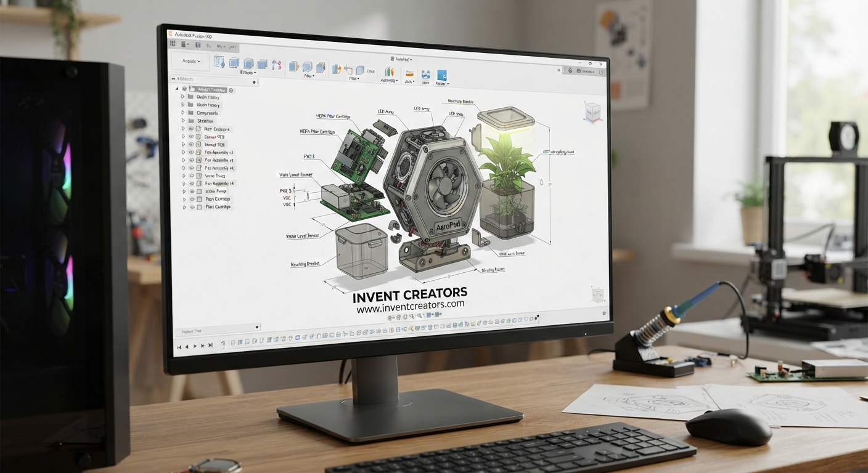Select the Sketches folder name in browser

(x=205, y=121)
